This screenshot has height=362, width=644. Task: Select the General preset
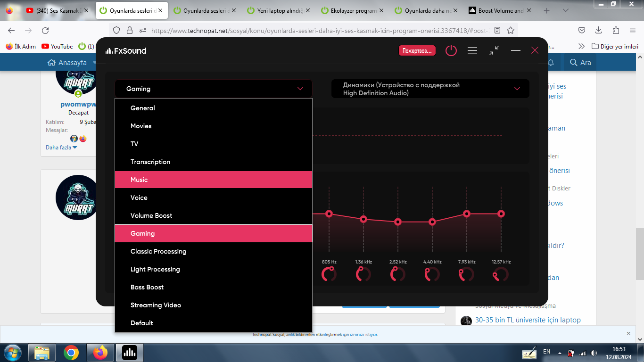pyautogui.click(x=213, y=108)
